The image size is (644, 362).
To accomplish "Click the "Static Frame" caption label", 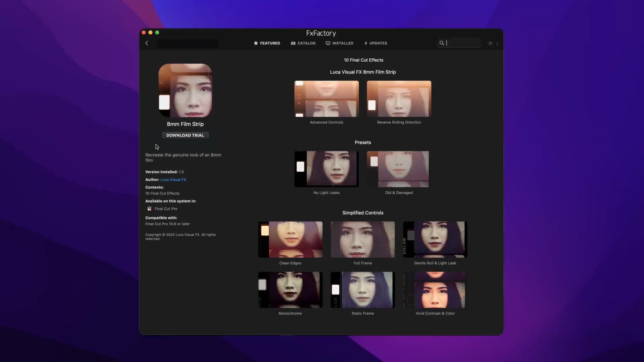I will click(x=363, y=313).
